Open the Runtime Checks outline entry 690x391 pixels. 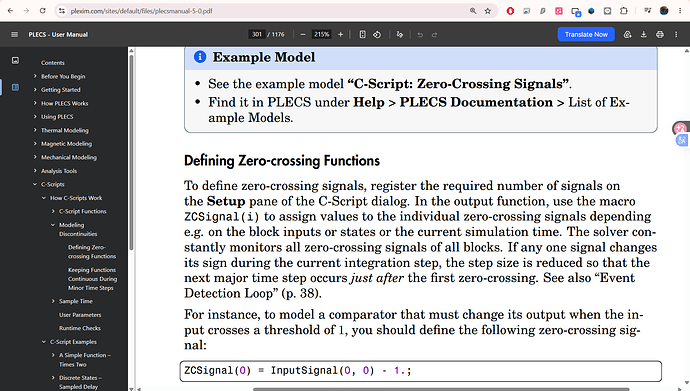[80, 328]
